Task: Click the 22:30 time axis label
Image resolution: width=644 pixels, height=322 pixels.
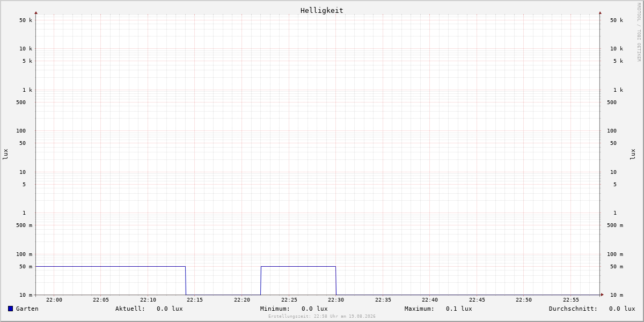Action: coord(336,300)
